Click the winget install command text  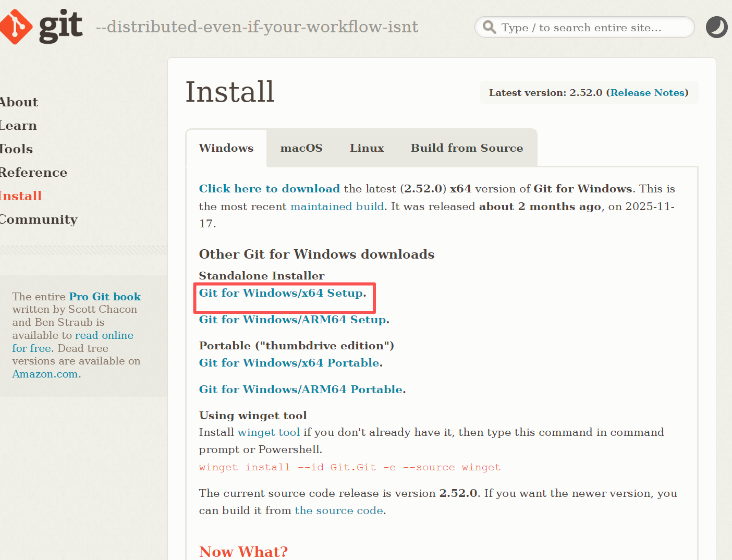pos(350,467)
